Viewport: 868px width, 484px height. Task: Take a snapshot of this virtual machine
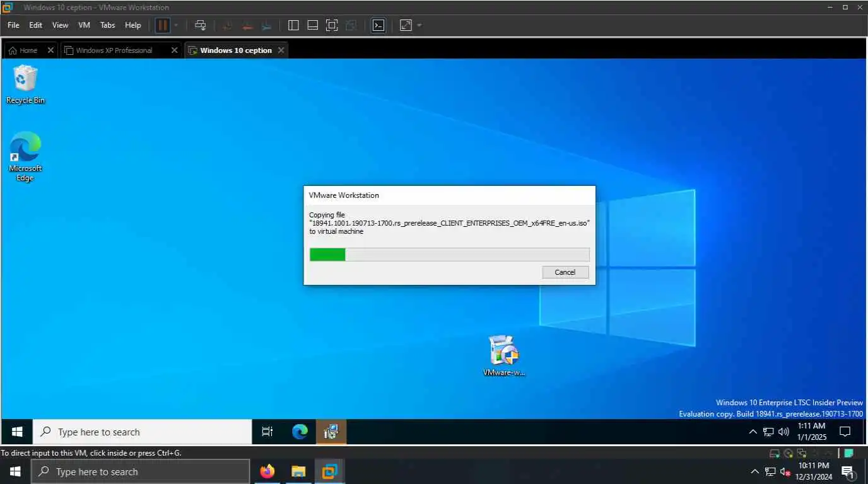pos(228,25)
